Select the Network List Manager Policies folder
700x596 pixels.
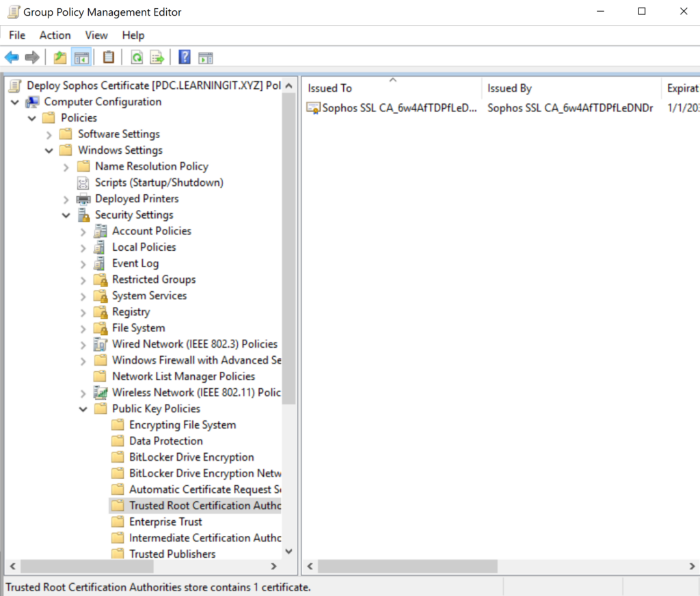click(x=174, y=377)
